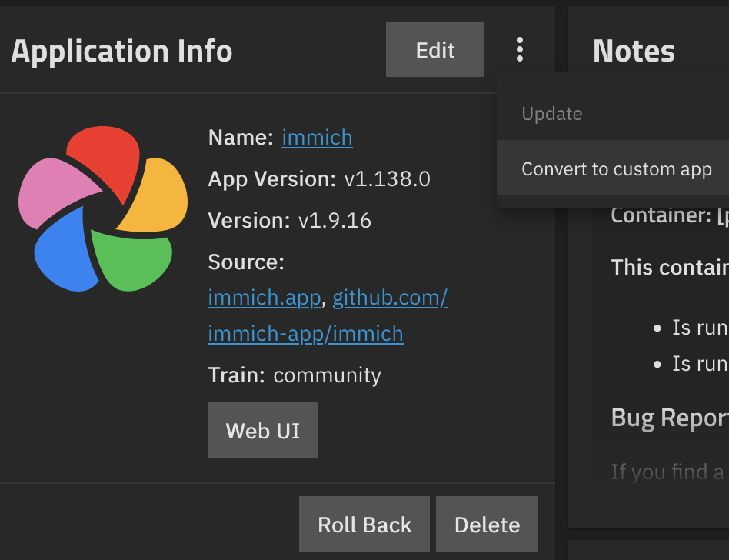Open the three-dot more options menu

tap(520, 49)
